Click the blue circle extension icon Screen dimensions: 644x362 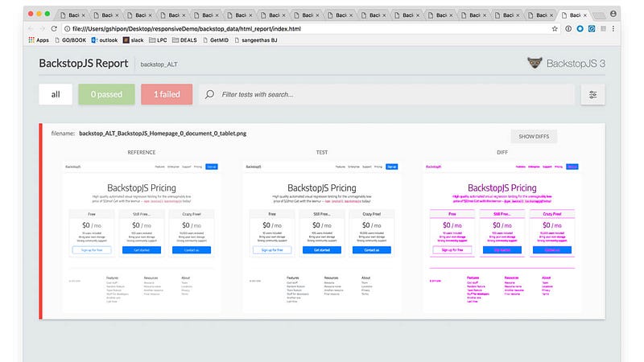(580, 29)
